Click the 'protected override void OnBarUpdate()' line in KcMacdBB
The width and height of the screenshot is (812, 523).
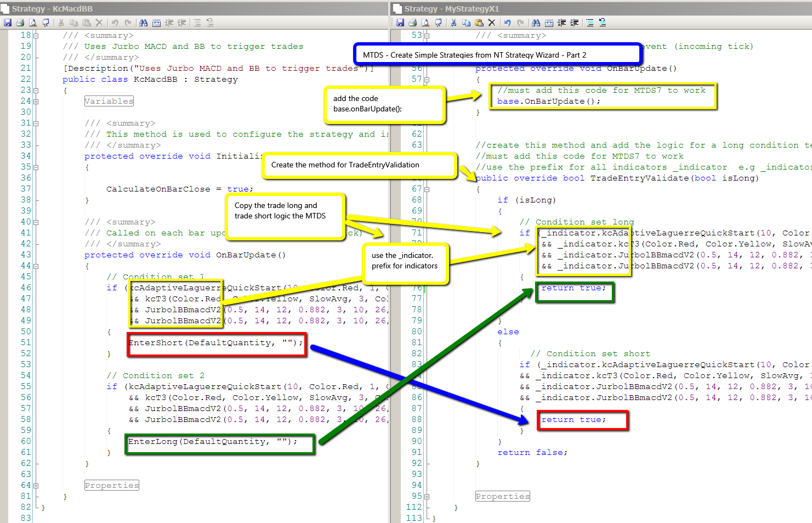point(185,255)
